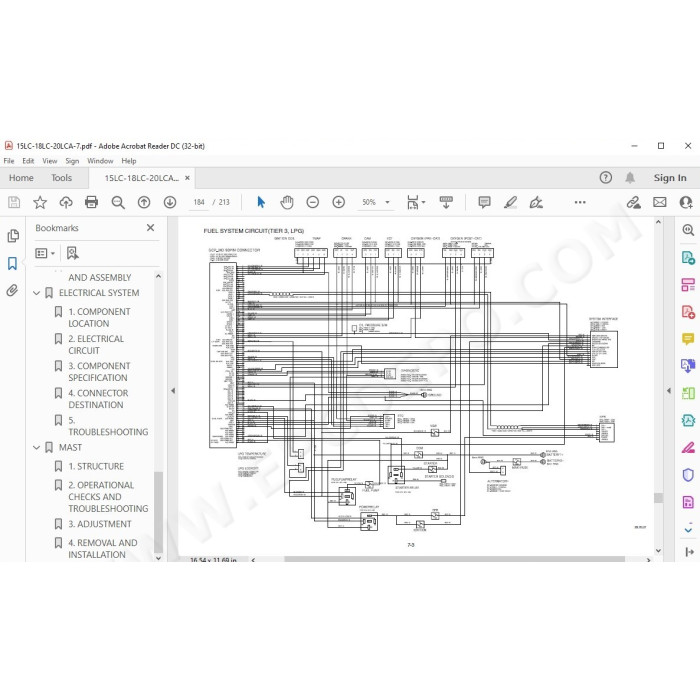This screenshot has width=700, height=700.
Task: Open the Window menu
Action: 100,161
